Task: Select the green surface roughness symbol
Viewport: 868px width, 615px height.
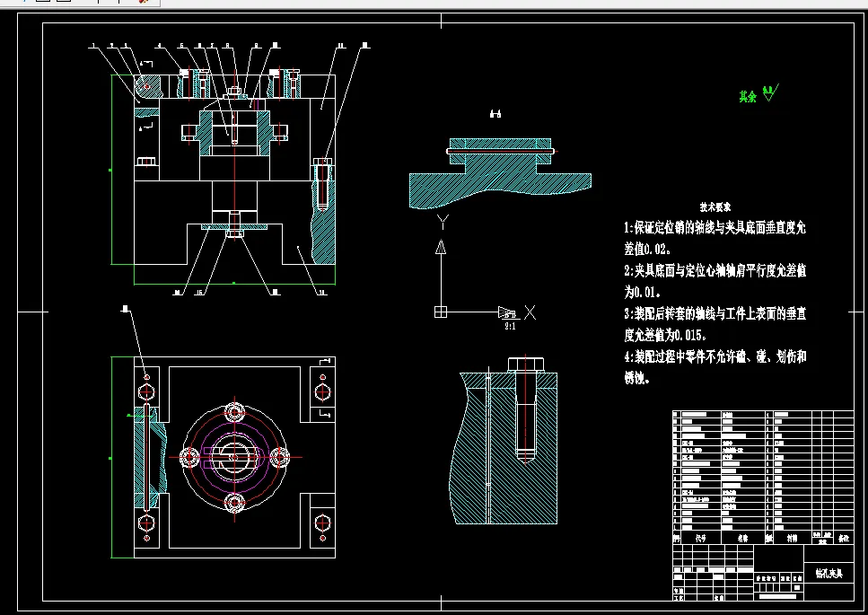Action: (x=770, y=93)
